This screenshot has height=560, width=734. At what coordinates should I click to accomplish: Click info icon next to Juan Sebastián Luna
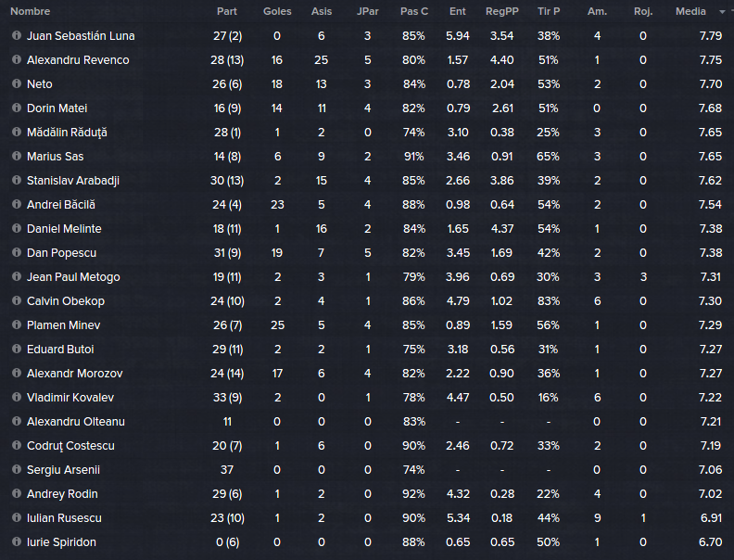coord(17,36)
